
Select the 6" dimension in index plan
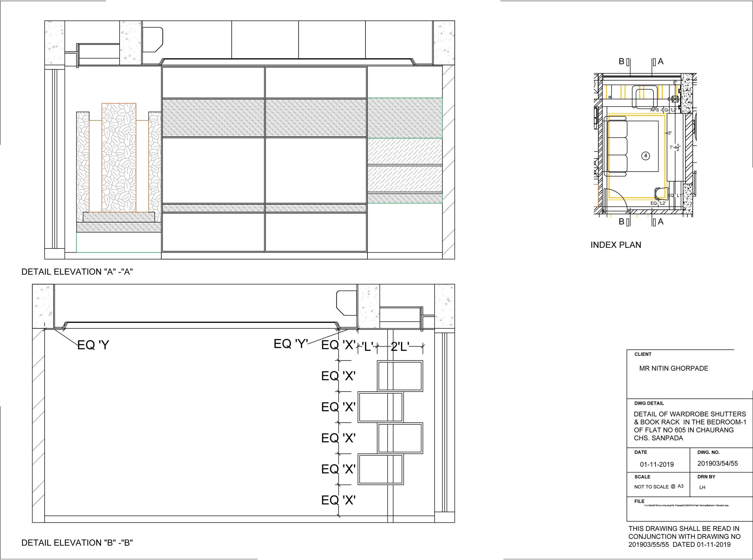(x=675, y=83)
